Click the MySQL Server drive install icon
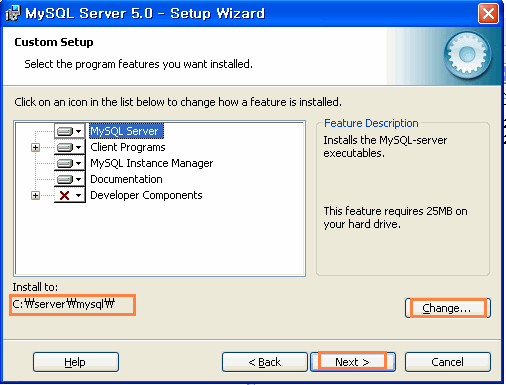The height and width of the screenshot is (385, 506). coord(65,131)
